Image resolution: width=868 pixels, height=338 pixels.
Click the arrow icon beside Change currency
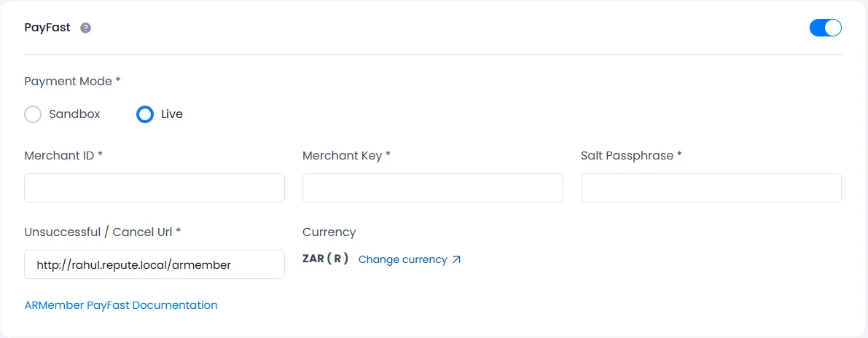[457, 259]
